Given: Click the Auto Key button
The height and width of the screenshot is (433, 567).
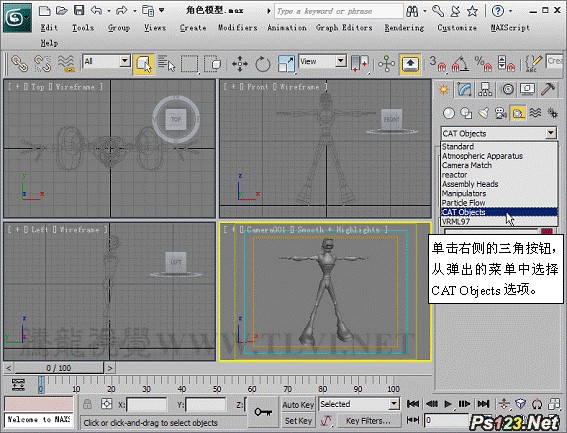Looking at the screenshot, I should click(298, 405).
